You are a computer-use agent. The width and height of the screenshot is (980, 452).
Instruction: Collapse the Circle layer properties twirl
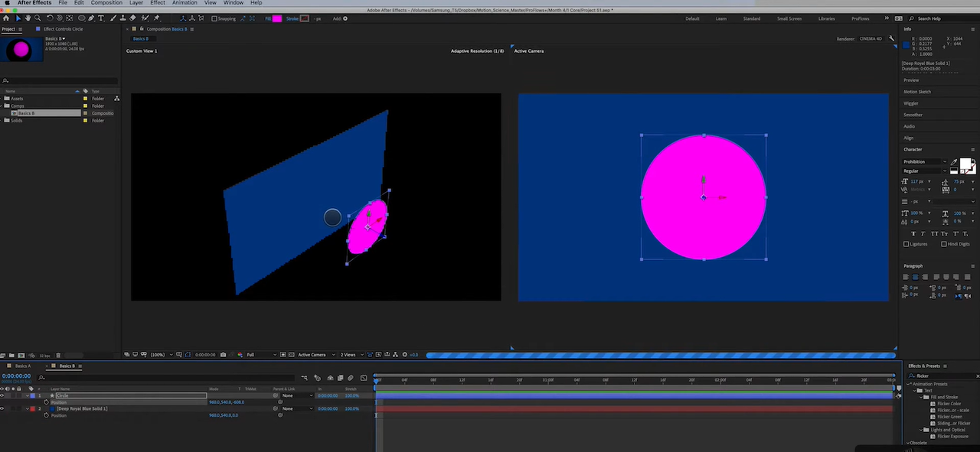(x=28, y=395)
